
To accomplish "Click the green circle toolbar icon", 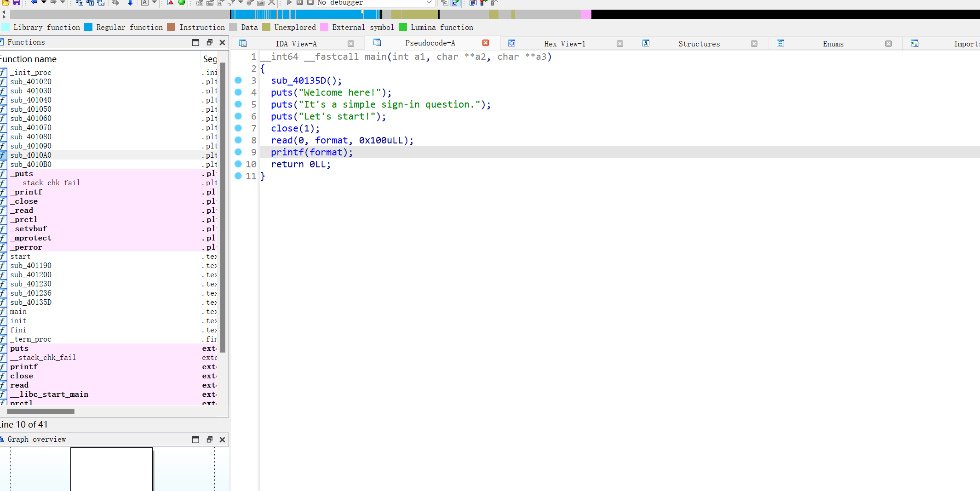I will pos(182,3).
